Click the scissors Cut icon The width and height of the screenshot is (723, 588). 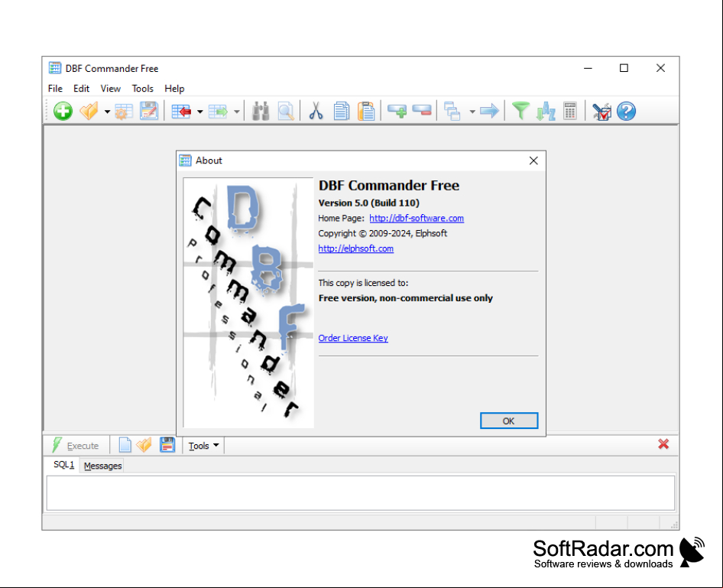click(316, 111)
